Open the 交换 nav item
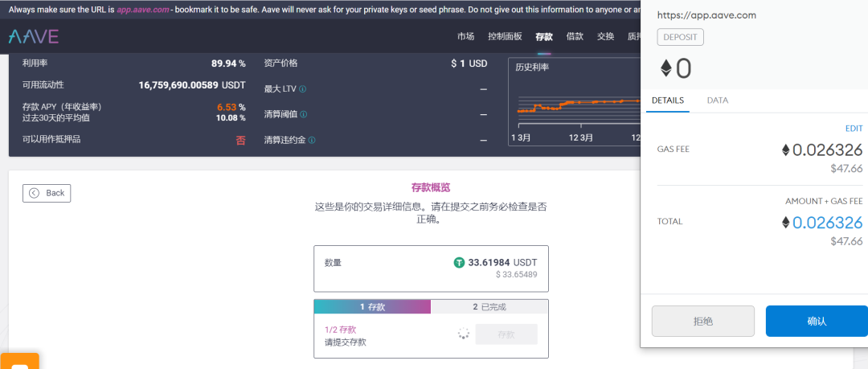868x369 pixels. pos(606,36)
